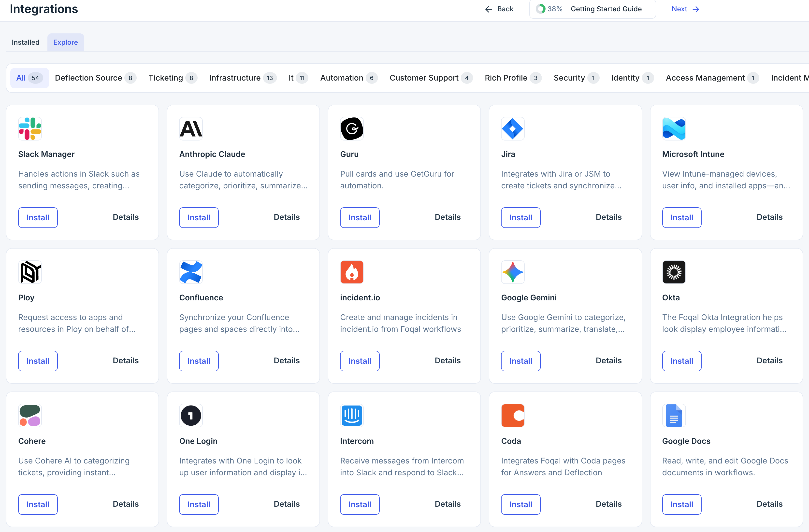Click the Cohere logo icon
The height and width of the screenshot is (532, 809).
[30, 416]
